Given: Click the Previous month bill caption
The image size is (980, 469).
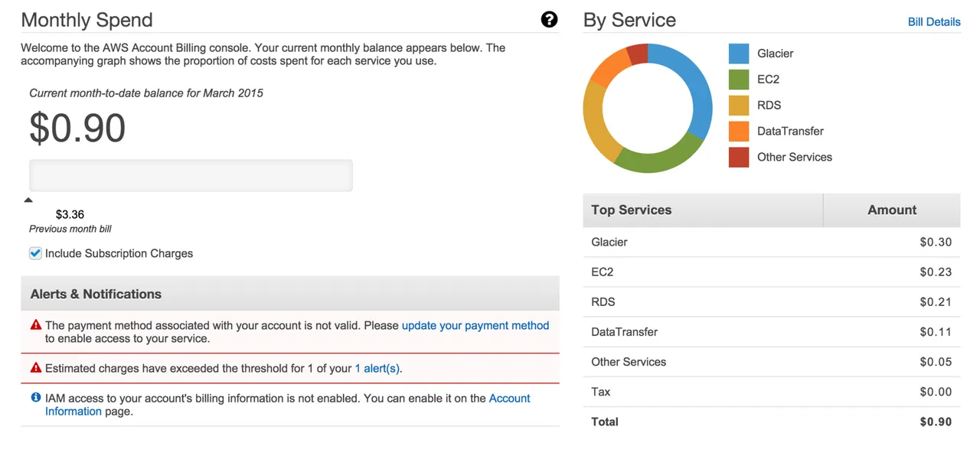Looking at the screenshot, I should coord(70,229).
